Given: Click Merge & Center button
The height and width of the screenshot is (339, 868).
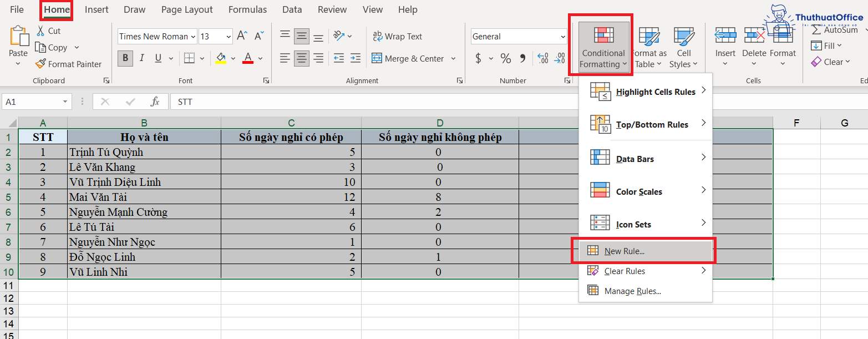Looking at the screenshot, I should (x=408, y=58).
